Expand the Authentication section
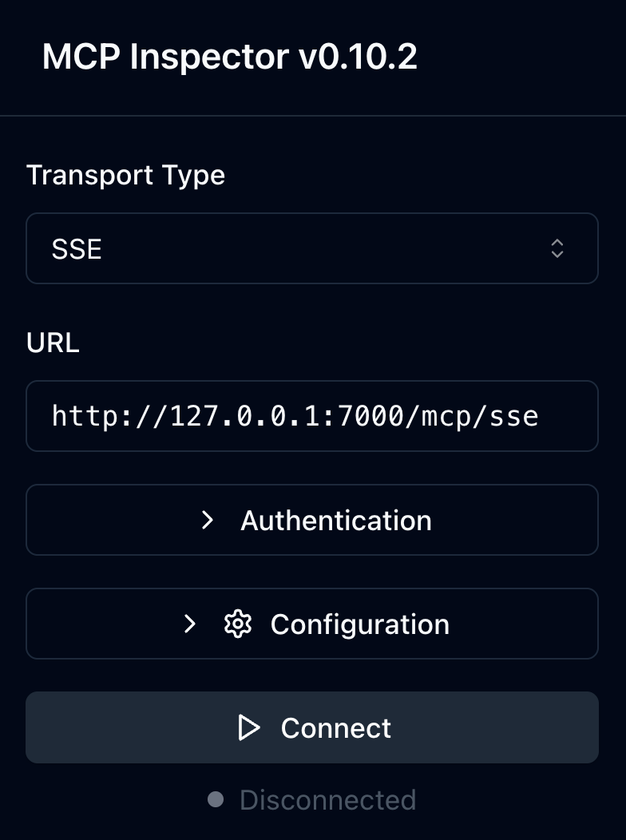This screenshot has height=840, width=626. coord(311,520)
